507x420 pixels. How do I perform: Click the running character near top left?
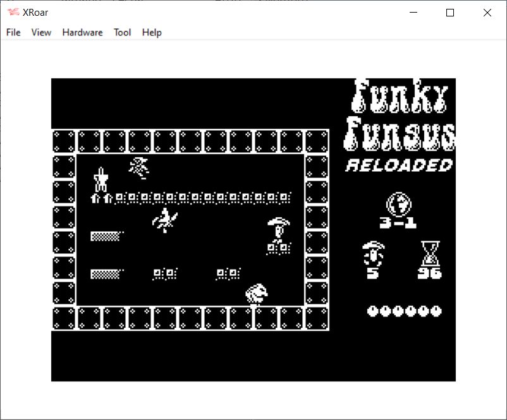(139, 167)
